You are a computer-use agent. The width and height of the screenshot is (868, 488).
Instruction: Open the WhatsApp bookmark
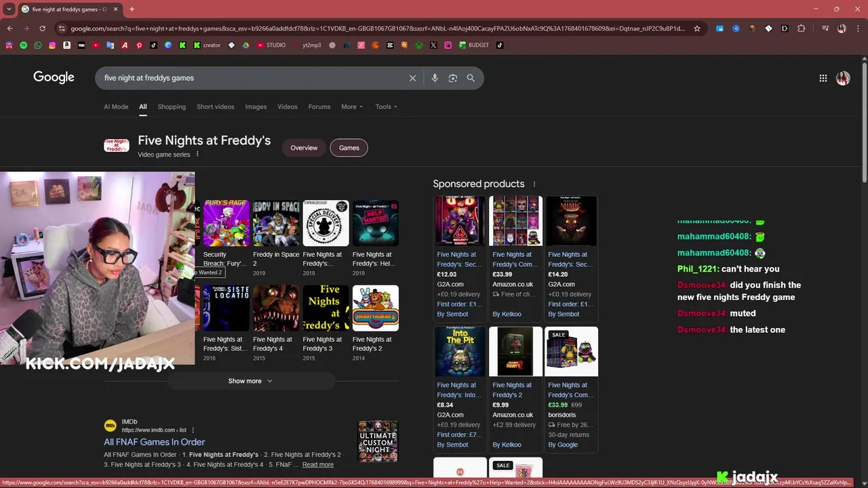[38, 45]
